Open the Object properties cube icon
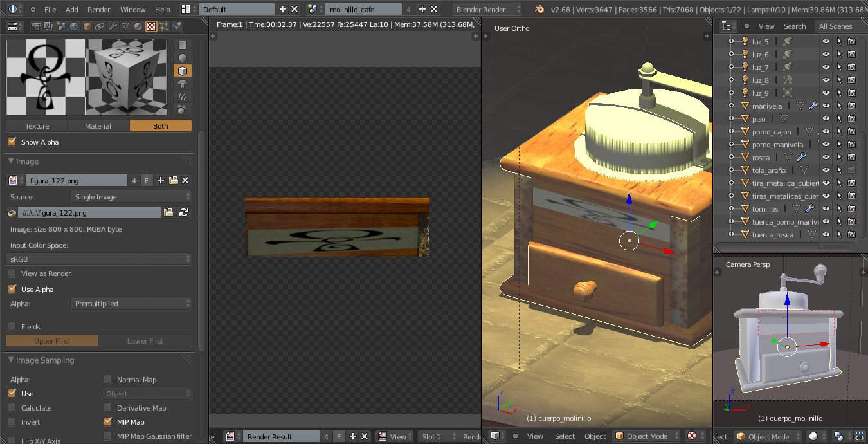This screenshot has height=444, width=868. [x=87, y=26]
